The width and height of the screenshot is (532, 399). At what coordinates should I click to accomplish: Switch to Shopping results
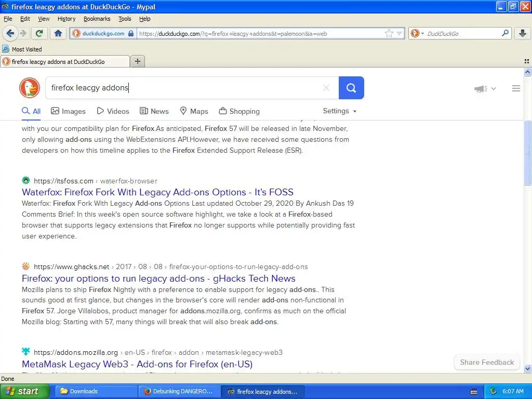[239, 111]
